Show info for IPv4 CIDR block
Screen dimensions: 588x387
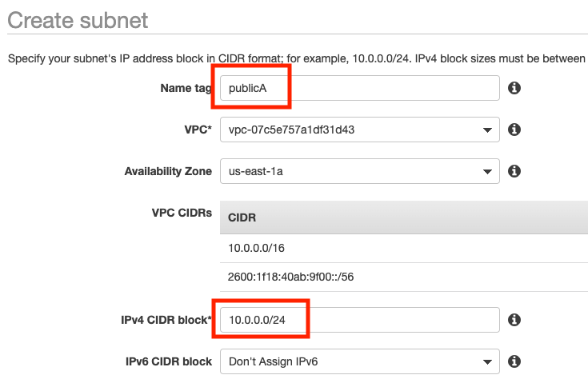tap(515, 320)
